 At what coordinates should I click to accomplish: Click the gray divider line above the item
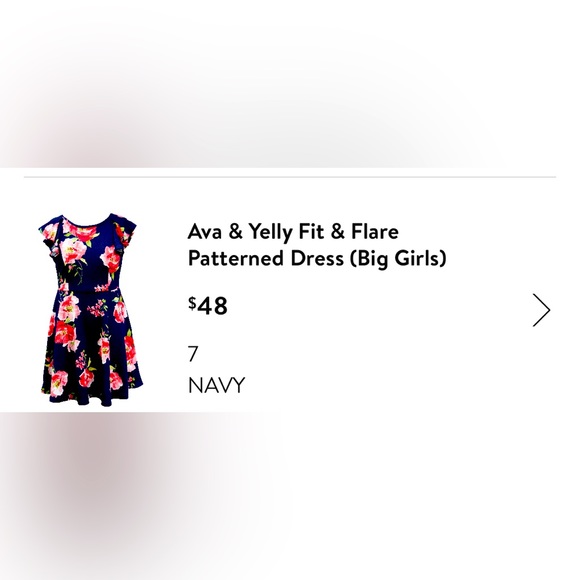(x=290, y=177)
